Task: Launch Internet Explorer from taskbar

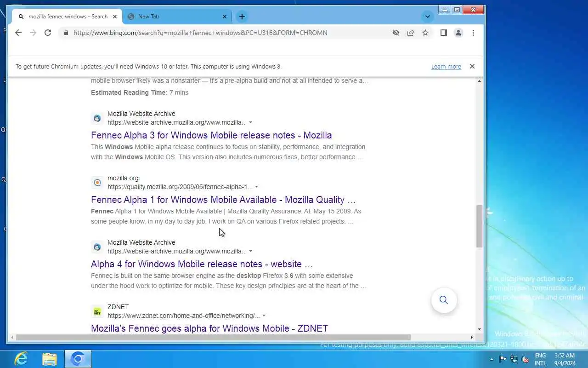Action: pyautogui.click(x=21, y=359)
